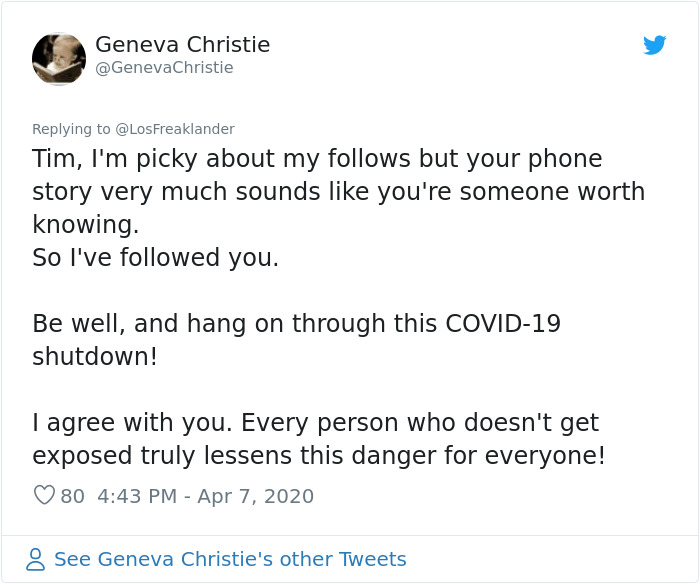Click the display name Geneva Christie

182,45
